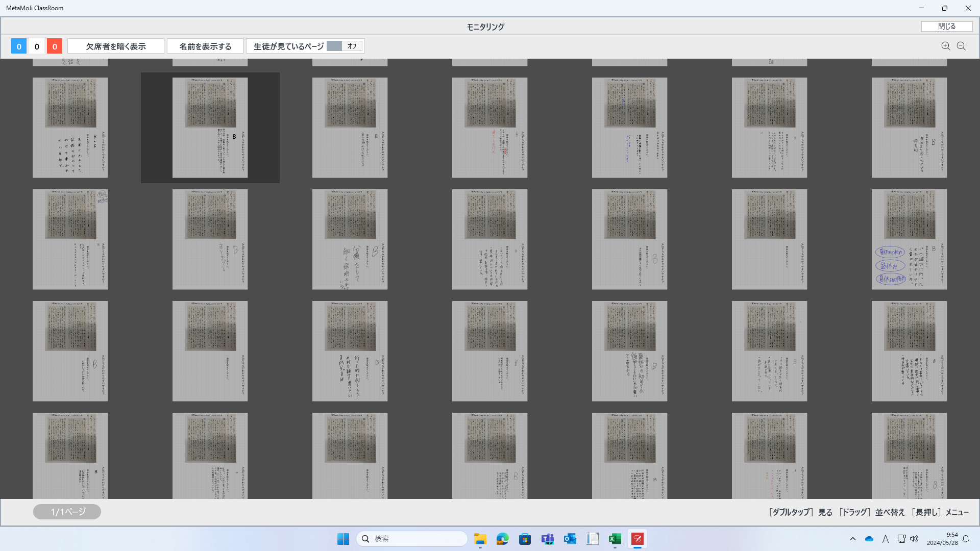Click the zoom out magnifier icon
The height and width of the screenshot is (551, 980).
click(x=961, y=46)
